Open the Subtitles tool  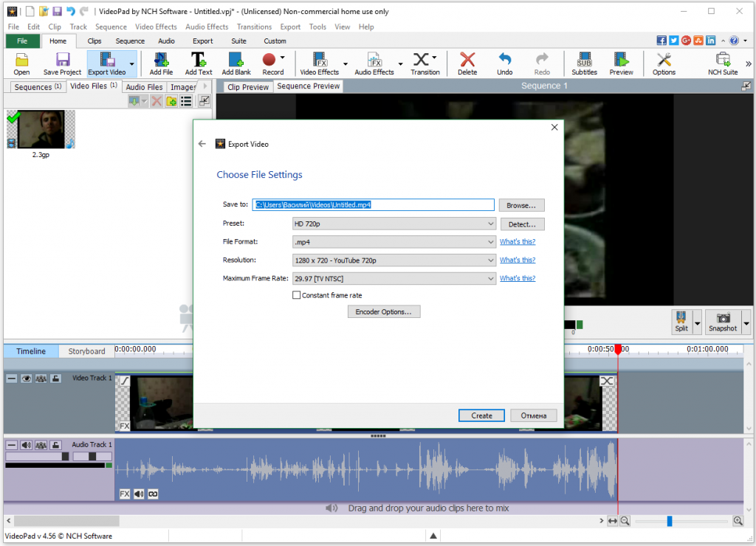tap(585, 63)
